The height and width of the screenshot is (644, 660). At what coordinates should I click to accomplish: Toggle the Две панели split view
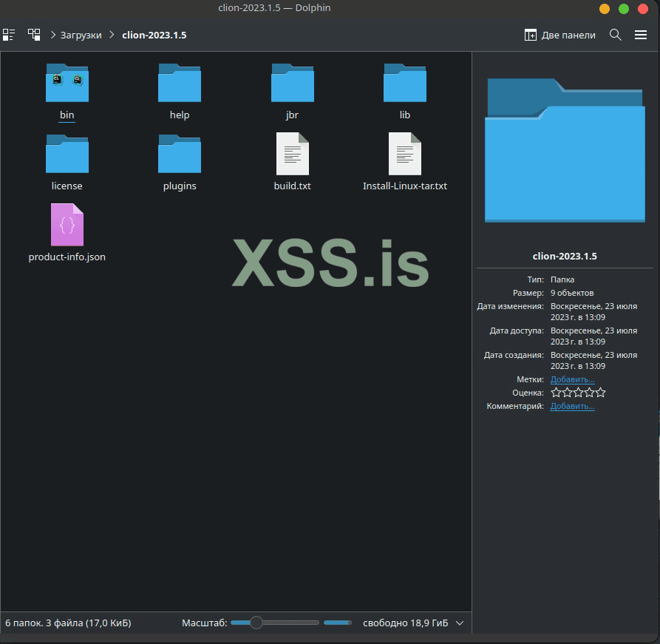pos(559,35)
